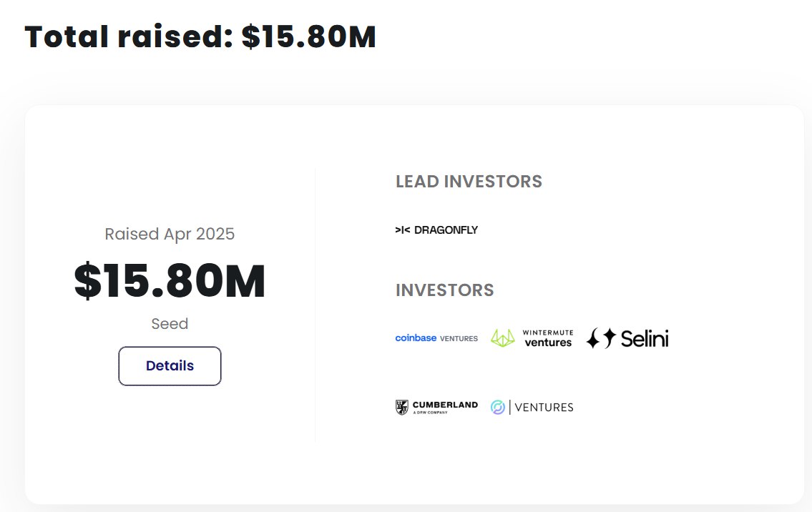
Task: Click the blue coinbase word
Action: tap(416, 338)
